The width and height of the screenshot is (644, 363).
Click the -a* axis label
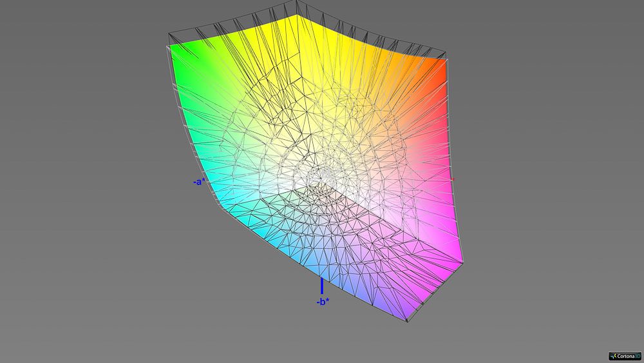(199, 182)
